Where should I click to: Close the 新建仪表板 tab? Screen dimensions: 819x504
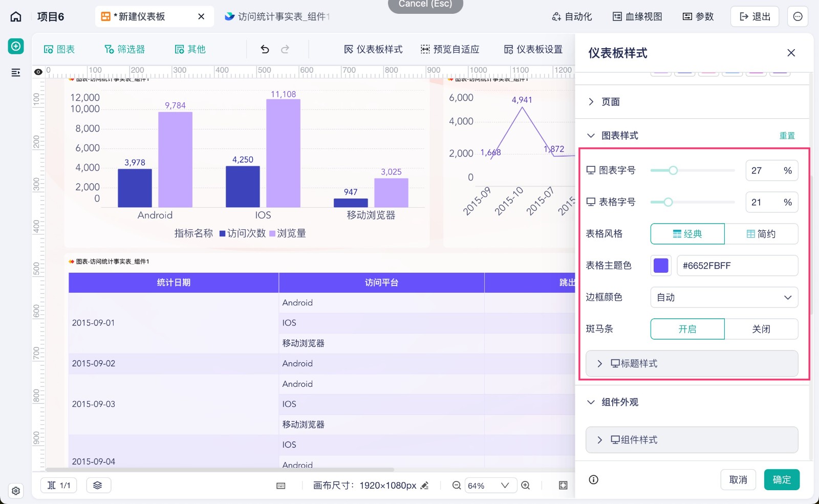click(201, 16)
